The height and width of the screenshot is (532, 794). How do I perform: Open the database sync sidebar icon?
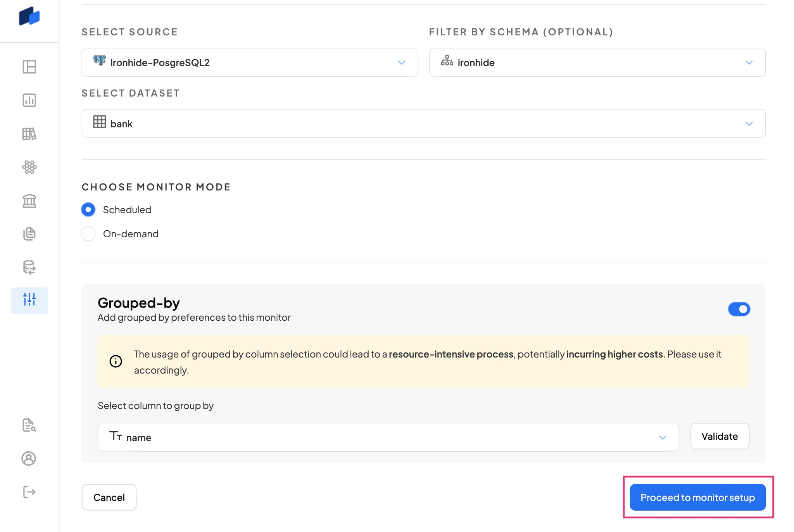(x=29, y=268)
